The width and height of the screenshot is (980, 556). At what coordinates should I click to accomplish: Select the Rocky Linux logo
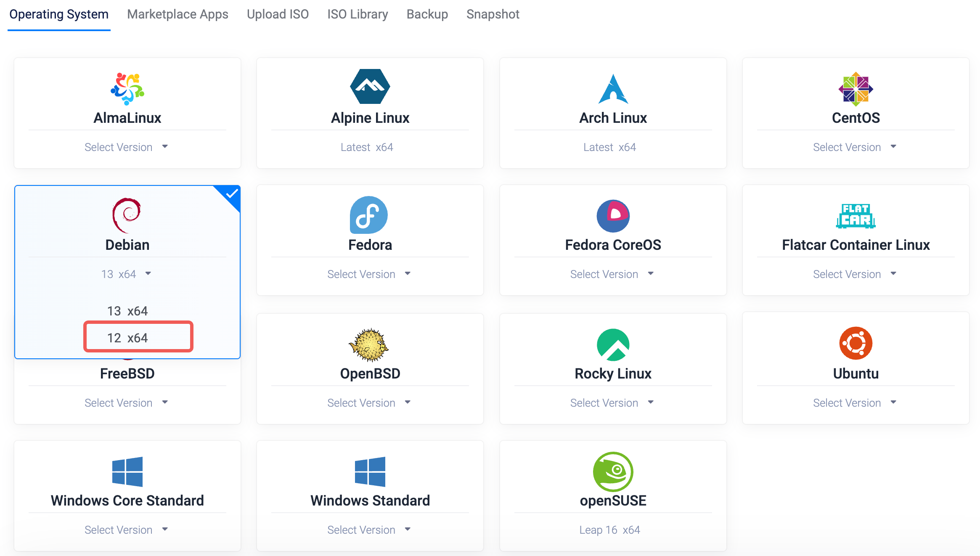tap(613, 345)
